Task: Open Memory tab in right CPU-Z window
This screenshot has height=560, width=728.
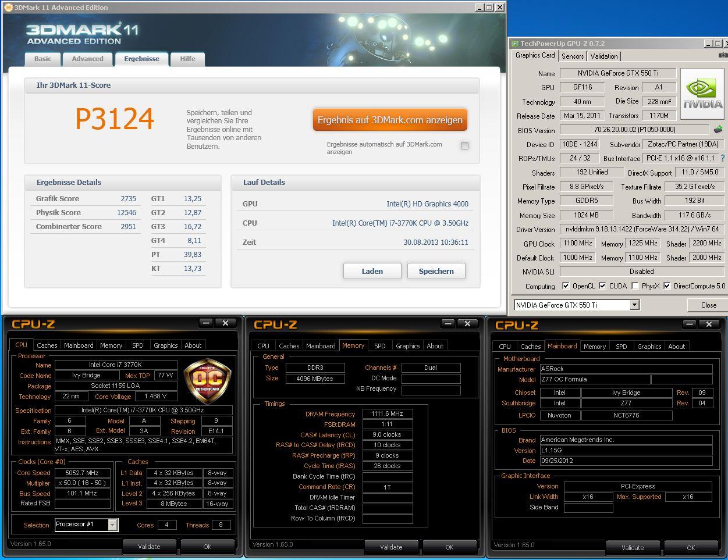Action: [595, 347]
